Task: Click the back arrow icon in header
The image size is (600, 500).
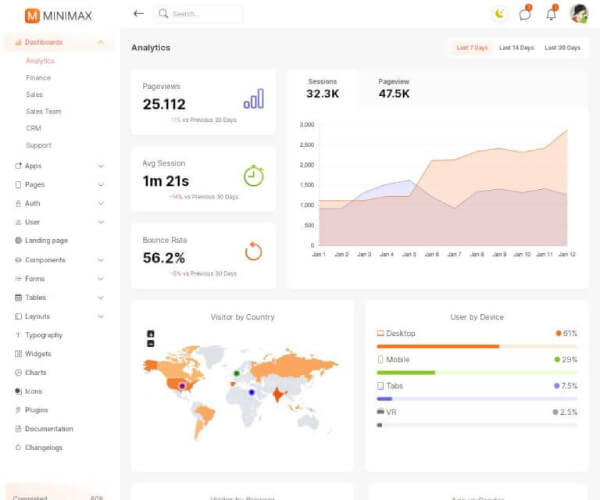Action: coord(138,14)
